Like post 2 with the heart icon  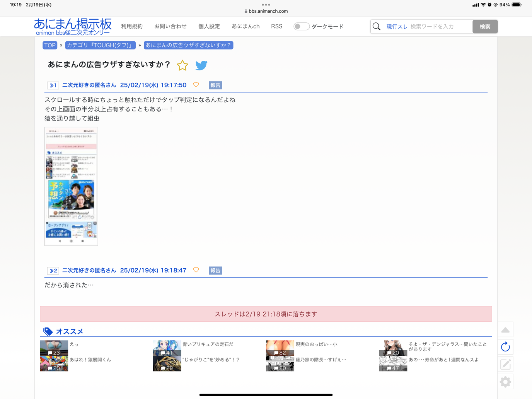[x=196, y=270]
